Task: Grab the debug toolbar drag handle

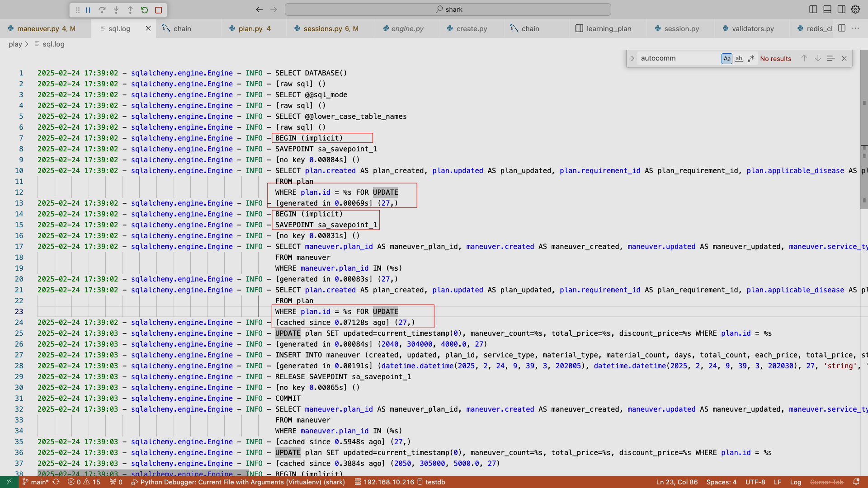Action: pos(77,9)
